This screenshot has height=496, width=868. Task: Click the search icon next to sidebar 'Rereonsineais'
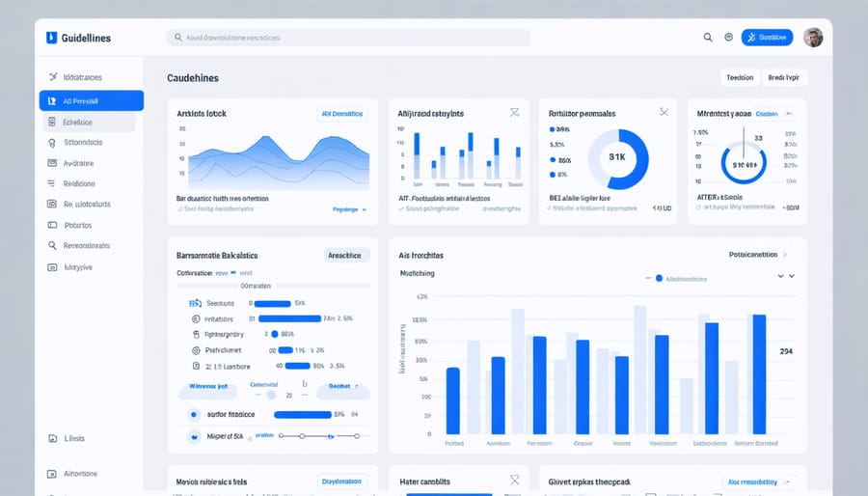[x=52, y=245]
